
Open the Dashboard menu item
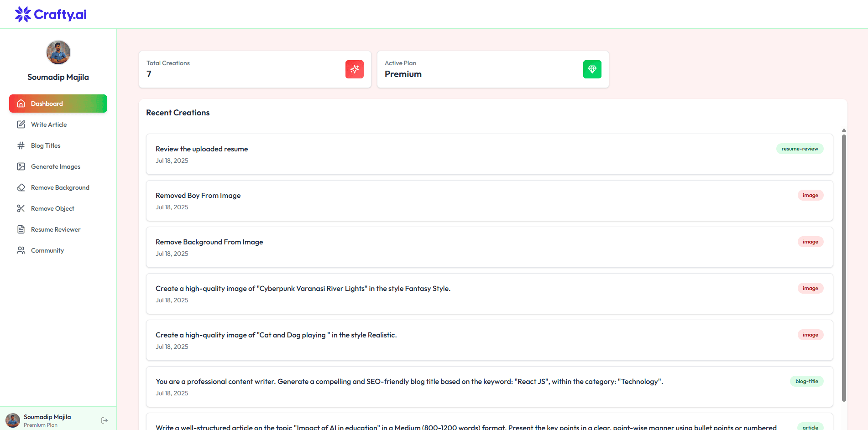[58, 104]
